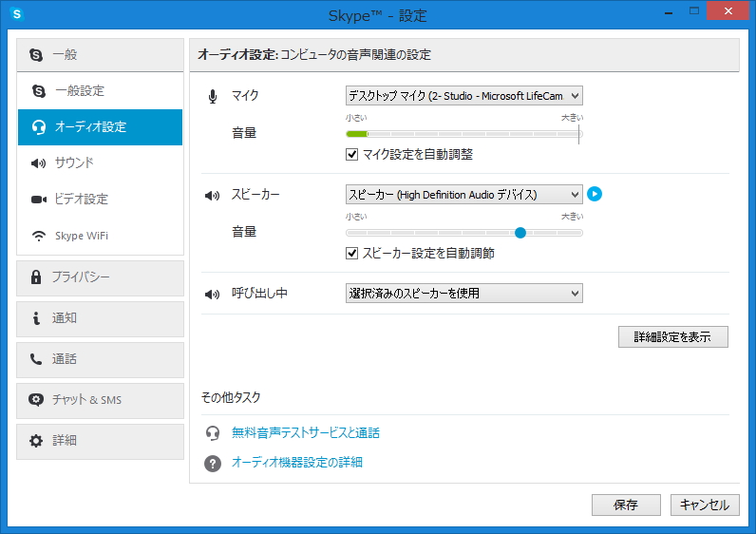Click the headset icon of オーディオ設定
This screenshot has width=756, height=534.
click(x=39, y=127)
